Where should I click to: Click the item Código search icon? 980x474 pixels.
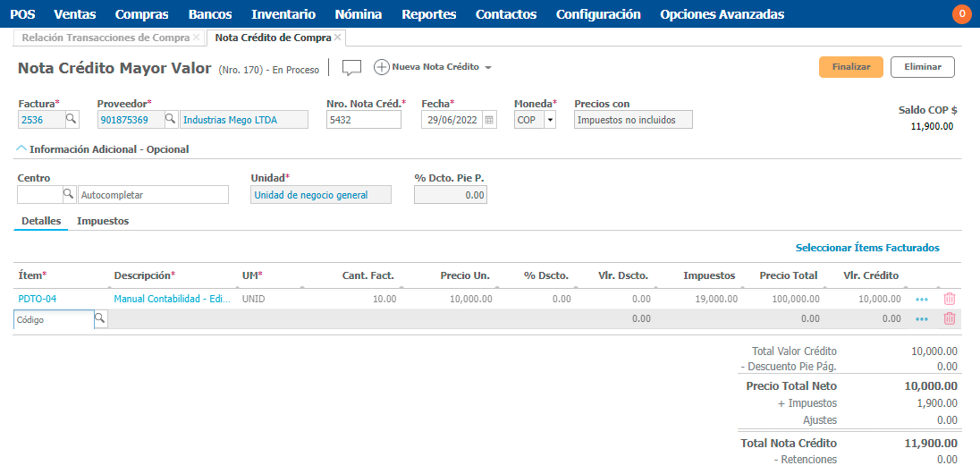click(x=100, y=318)
